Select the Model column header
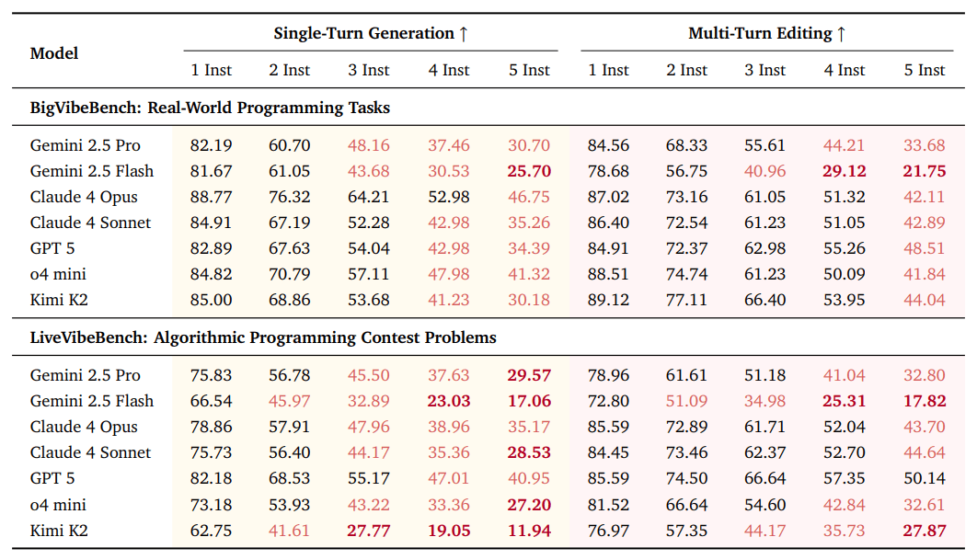The width and height of the screenshot is (977, 560). (x=54, y=53)
